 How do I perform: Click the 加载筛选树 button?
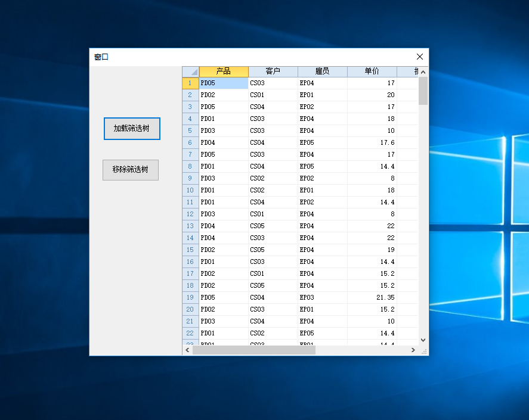pos(132,129)
